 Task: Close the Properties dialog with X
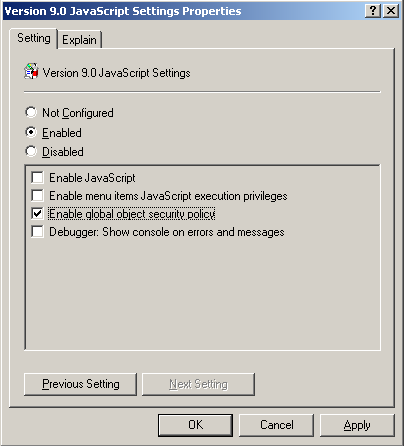[x=391, y=11]
